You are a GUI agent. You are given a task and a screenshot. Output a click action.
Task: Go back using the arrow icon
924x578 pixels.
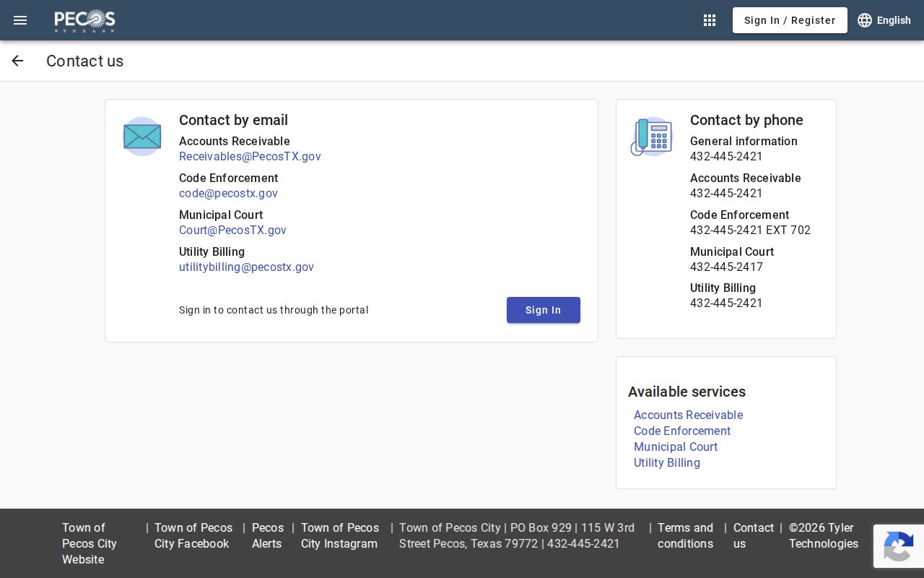(x=17, y=61)
